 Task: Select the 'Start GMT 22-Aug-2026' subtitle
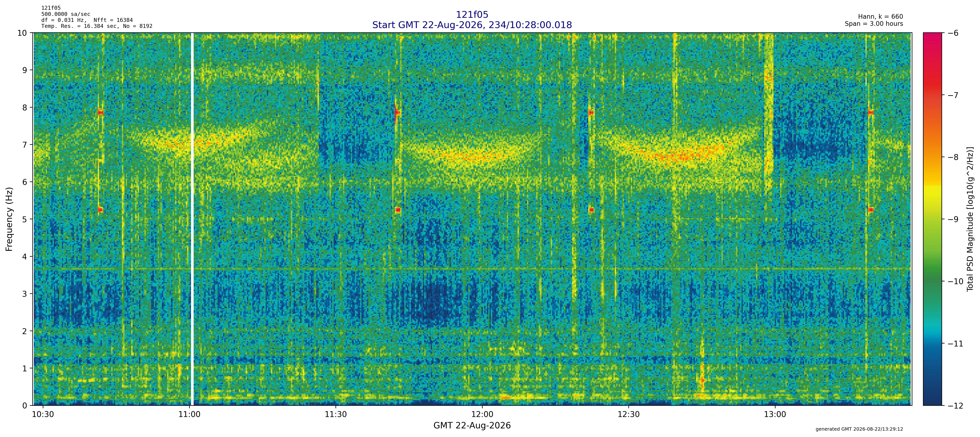(x=472, y=25)
